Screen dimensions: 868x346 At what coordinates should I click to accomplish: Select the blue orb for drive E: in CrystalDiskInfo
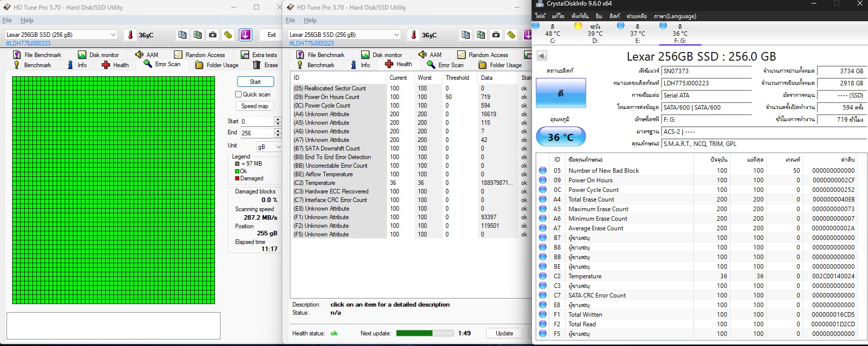621,26
